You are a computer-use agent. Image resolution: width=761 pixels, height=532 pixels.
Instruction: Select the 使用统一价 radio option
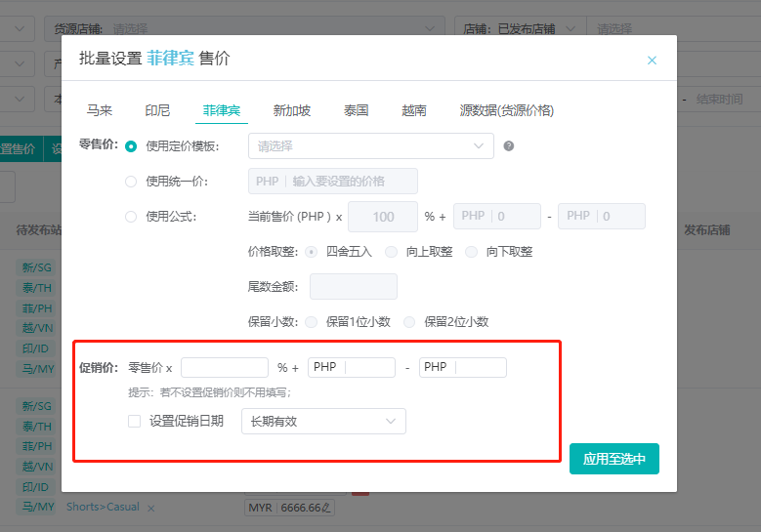tap(131, 182)
